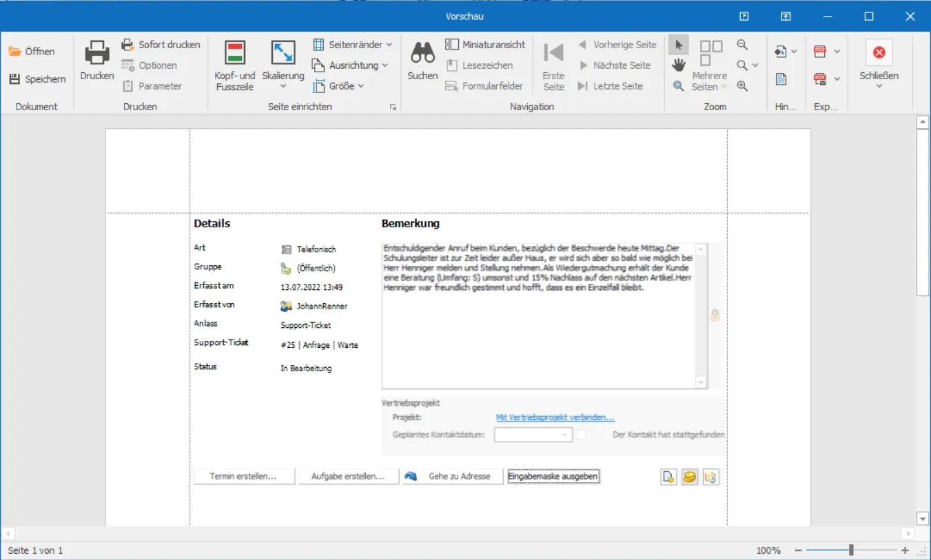Click the Öffnen folder icon
Screen dimensions: 931x560
(x=14, y=52)
